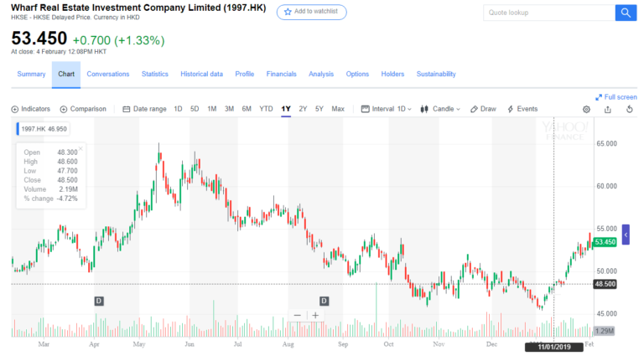Image resolution: width=644 pixels, height=356 pixels.
Task: Select the 1D time range
Action: click(178, 109)
